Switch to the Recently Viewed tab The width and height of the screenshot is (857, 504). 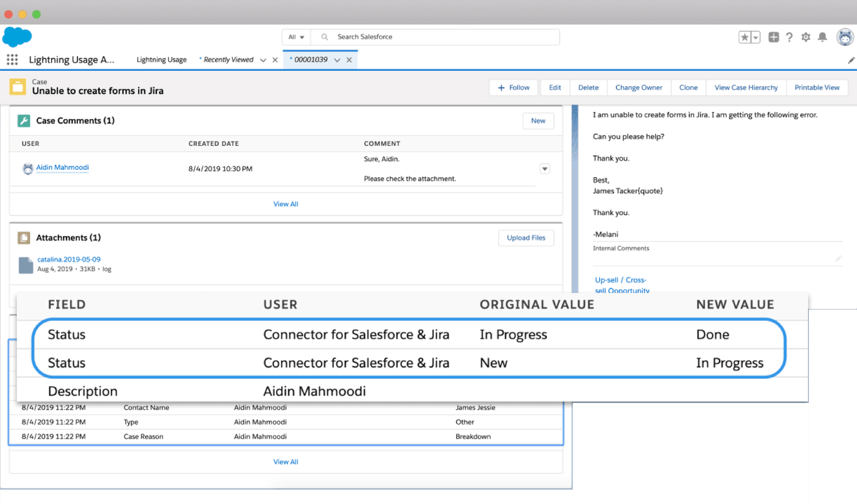228,59
